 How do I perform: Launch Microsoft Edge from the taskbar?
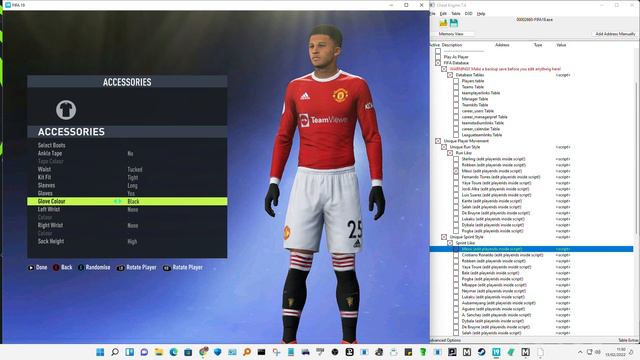tap(173, 352)
